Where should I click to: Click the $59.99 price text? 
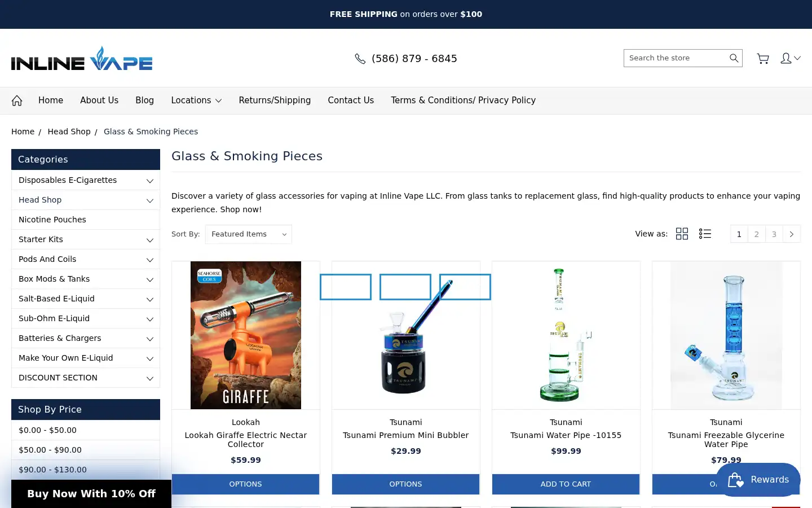[246, 460]
